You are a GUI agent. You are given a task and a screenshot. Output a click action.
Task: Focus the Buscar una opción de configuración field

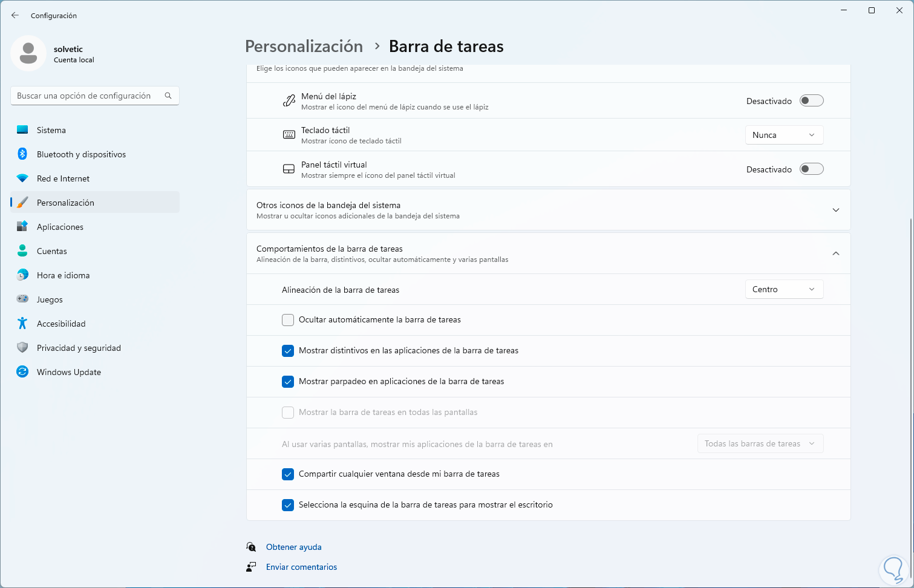85,96
